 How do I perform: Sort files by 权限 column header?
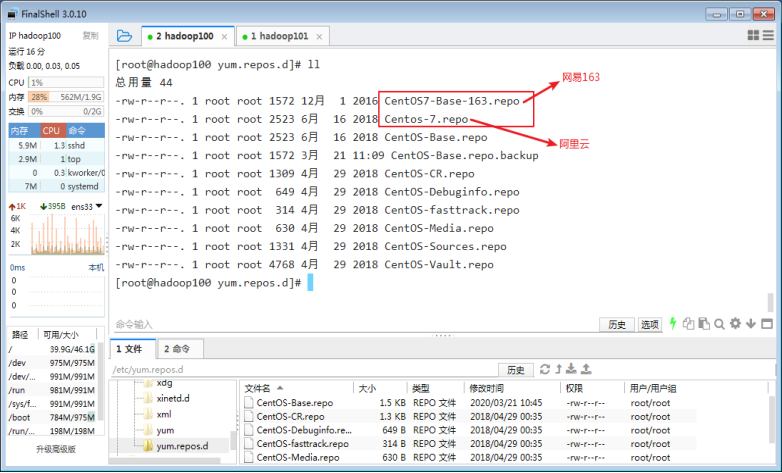592,388
